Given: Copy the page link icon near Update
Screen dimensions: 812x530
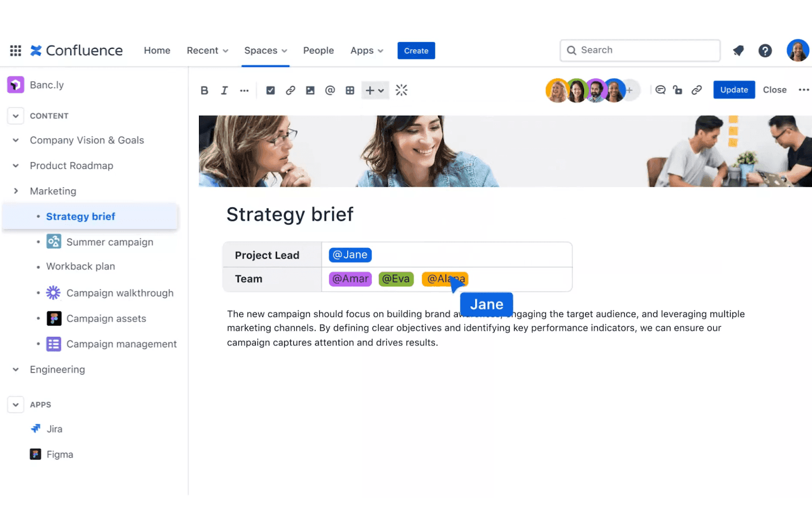Looking at the screenshot, I should 697,90.
